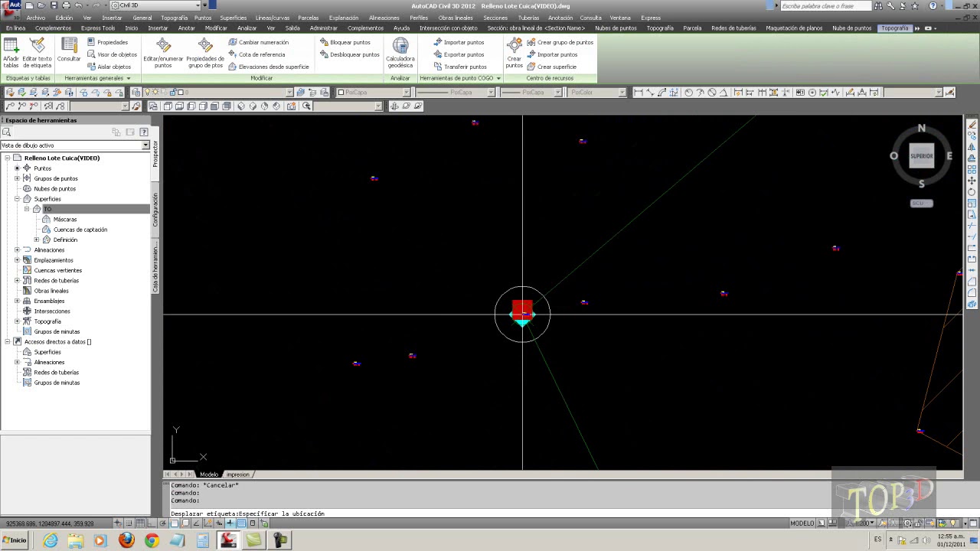This screenshot has width=980, height=551.
Task: Click Cambiar numeración button
Action: (x=258, y=42)
